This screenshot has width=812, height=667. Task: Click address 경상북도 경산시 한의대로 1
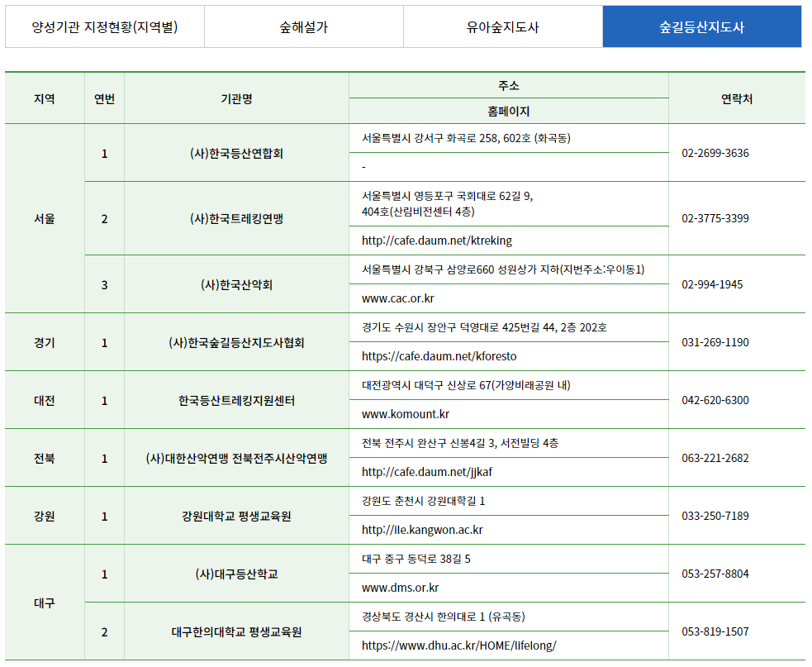444,617
